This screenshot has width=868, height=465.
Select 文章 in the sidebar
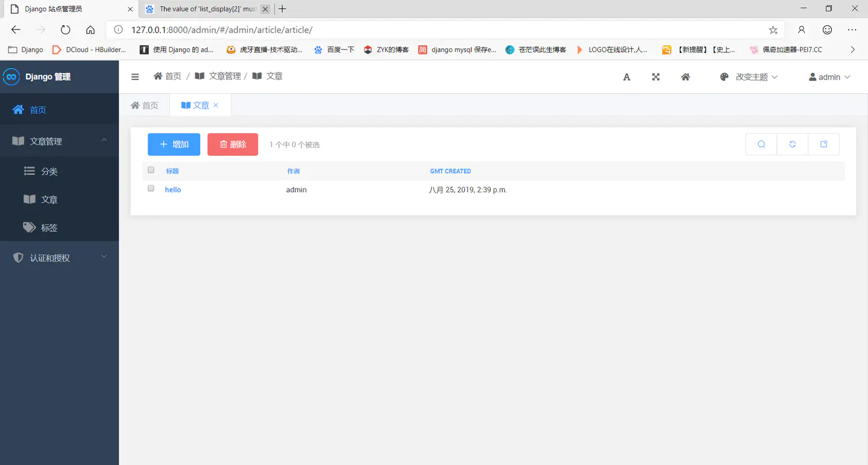click(x=59, y=199)
